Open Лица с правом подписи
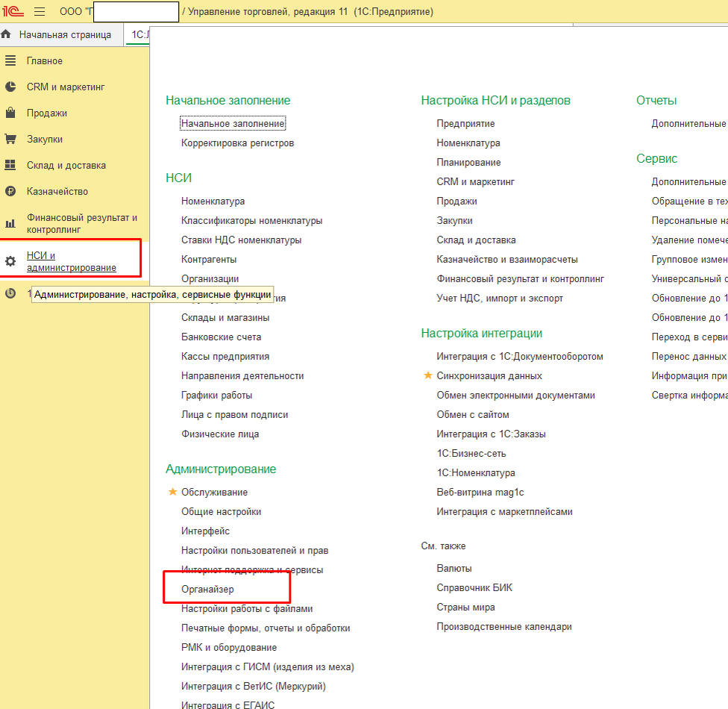 [234, 415]
